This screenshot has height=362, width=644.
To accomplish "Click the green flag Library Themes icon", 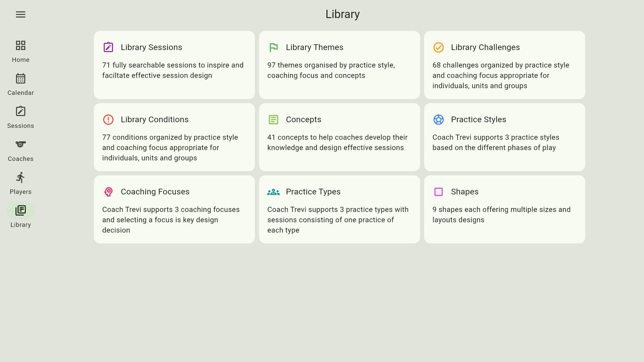I will click(273, 47).
